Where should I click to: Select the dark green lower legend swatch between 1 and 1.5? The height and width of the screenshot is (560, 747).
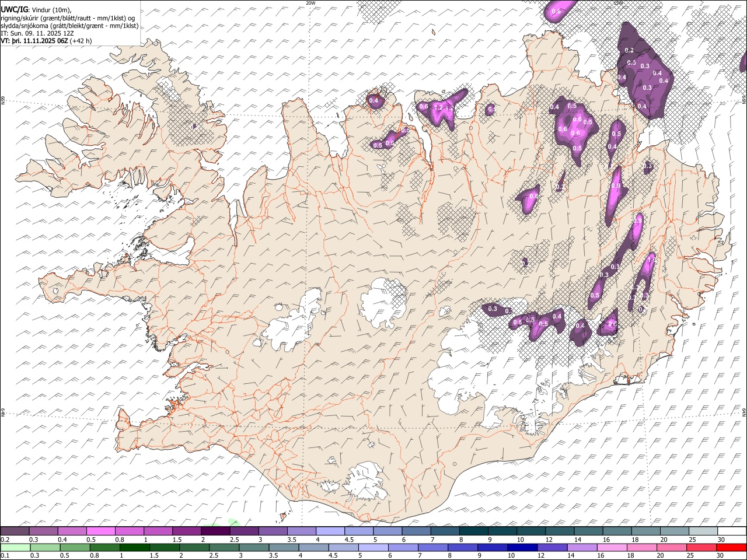(135, 547)
